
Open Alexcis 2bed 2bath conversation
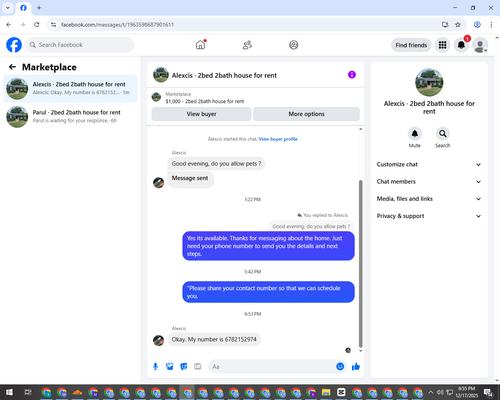(70, 88)
